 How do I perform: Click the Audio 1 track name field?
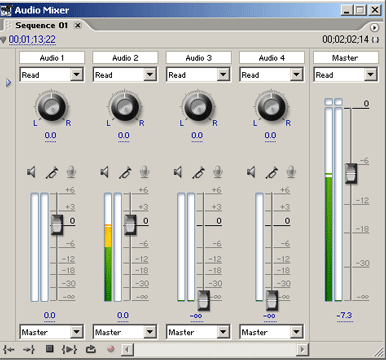click(52, 58)
